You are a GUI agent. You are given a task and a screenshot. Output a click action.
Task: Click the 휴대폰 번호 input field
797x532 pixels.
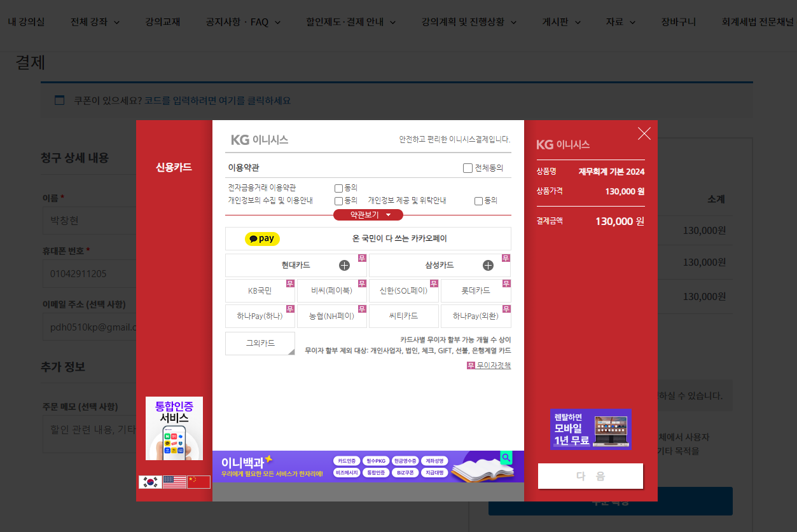pyautogui.click(x=89, y=274)
